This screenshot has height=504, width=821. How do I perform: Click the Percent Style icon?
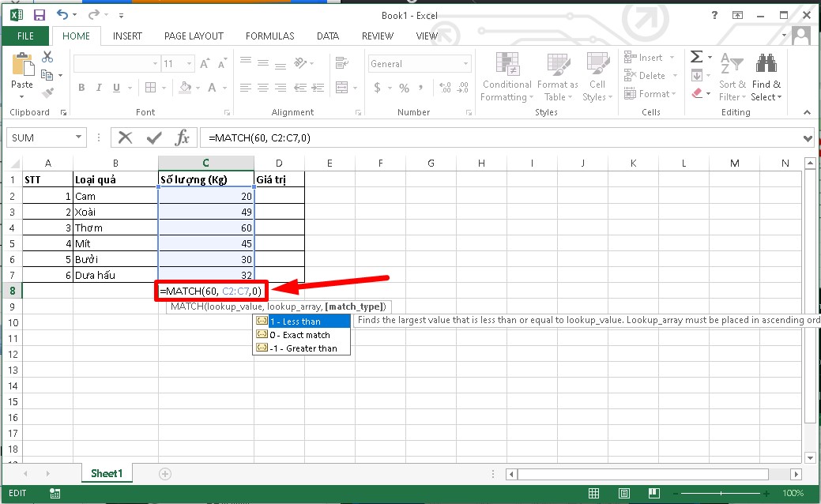point(405,88)
